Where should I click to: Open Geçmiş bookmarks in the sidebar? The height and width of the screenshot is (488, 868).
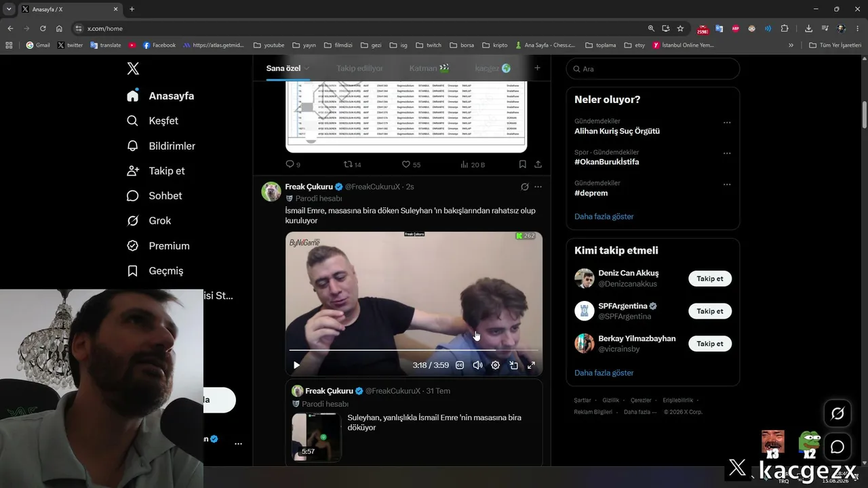155,271
